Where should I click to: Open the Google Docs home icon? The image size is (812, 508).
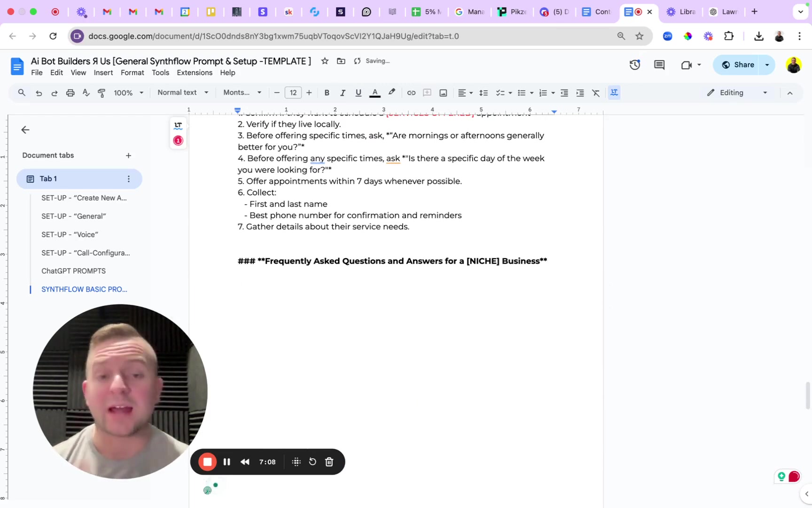coord(17,66)
